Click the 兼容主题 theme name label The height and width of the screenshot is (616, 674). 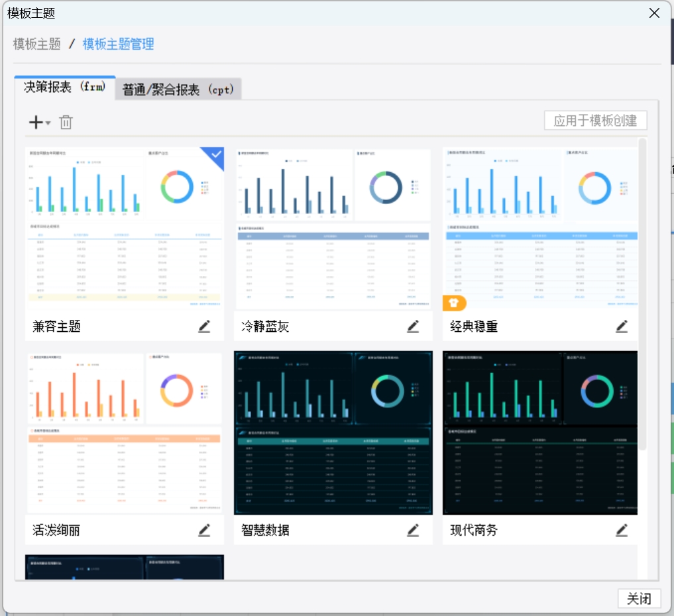57,327
